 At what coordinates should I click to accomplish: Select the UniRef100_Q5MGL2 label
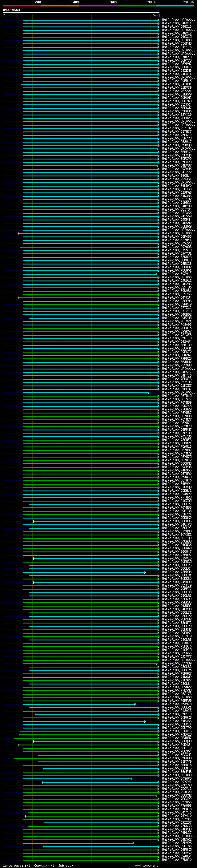click(176, 135)
